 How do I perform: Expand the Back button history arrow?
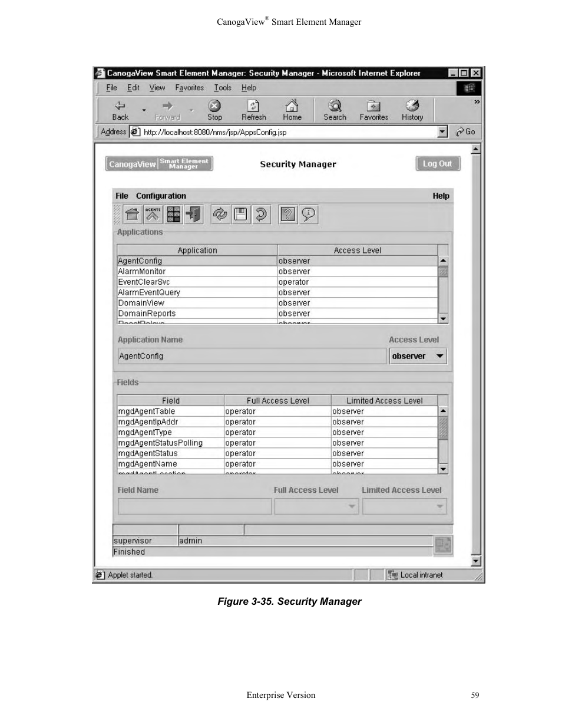point(144,110)
